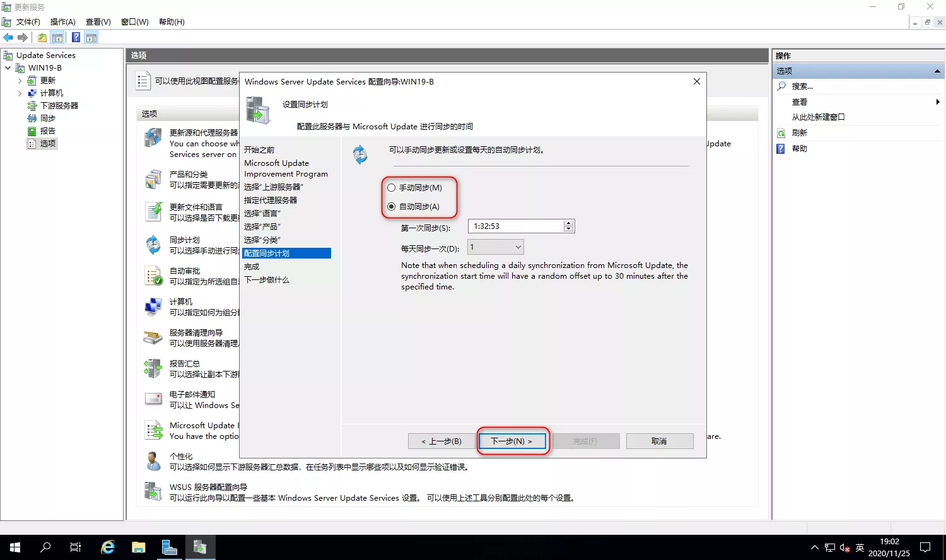Click the Next (下一步) button
The height and width of the screenshot is (560, 946).
(x=511, y=441)
